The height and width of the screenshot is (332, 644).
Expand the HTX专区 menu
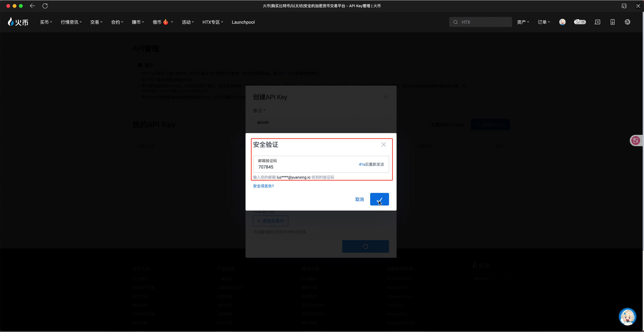coord(213,22)
